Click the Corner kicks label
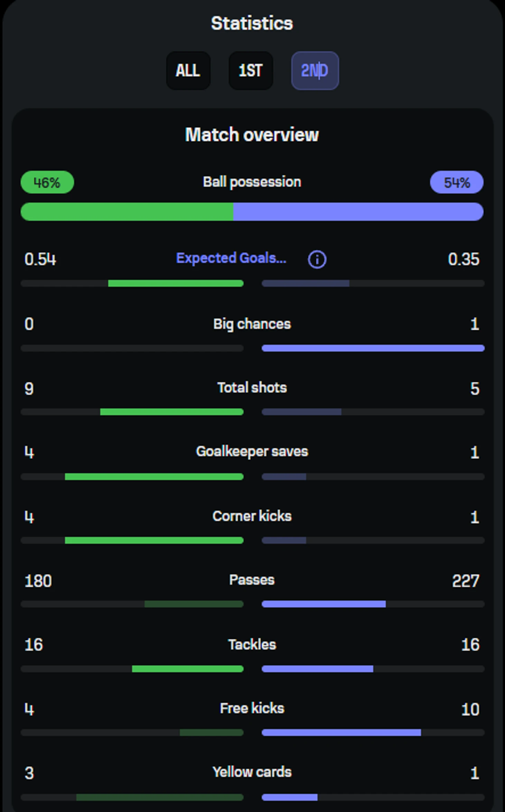The width and height of the screenshot is (505, 812). (x=252, y=516)
